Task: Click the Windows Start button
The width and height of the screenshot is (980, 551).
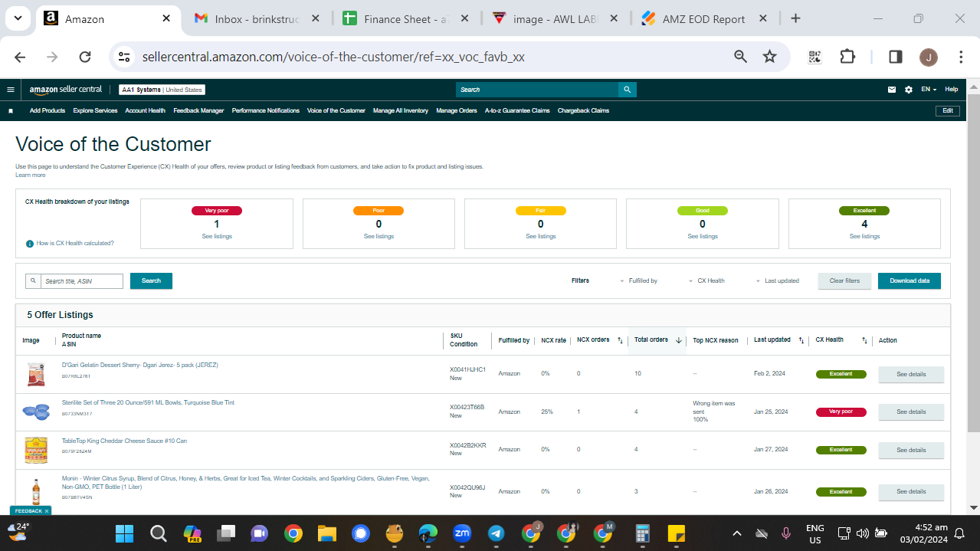Action: pos(124,533)
